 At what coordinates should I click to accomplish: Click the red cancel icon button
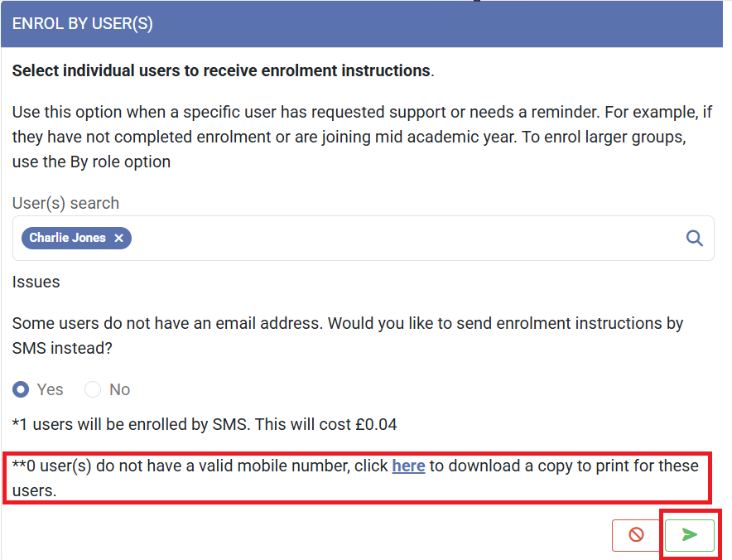(636, 535)
